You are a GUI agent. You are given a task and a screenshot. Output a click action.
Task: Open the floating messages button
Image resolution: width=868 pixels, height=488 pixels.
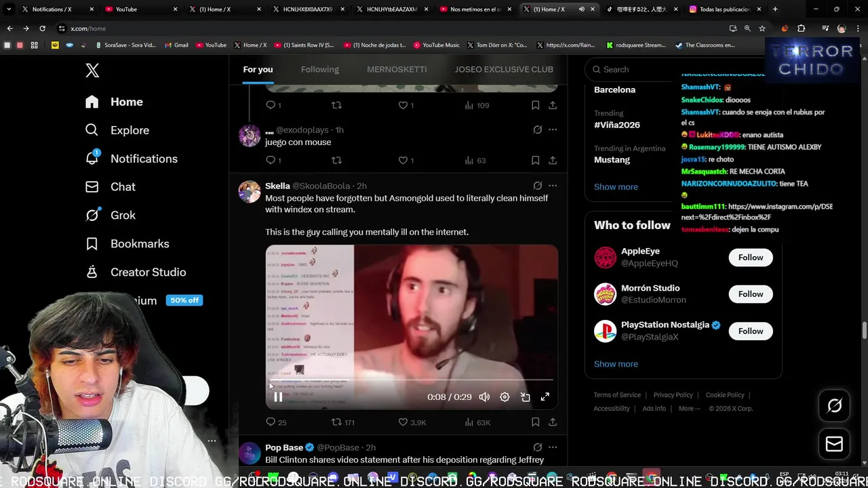click(834, 444)
